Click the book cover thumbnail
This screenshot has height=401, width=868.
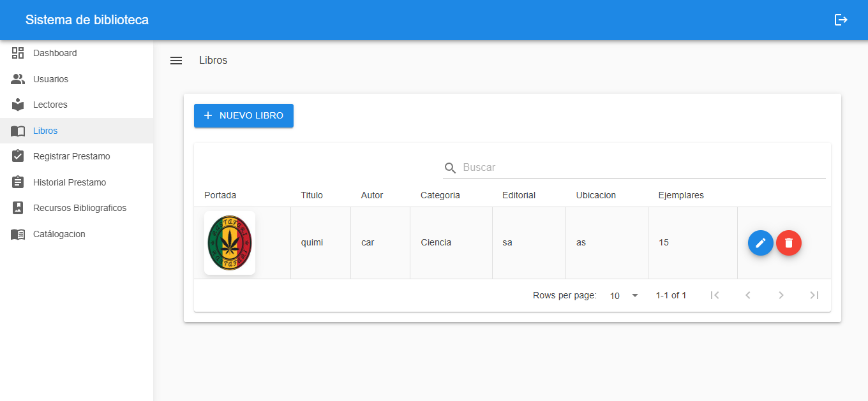point(230,243)
